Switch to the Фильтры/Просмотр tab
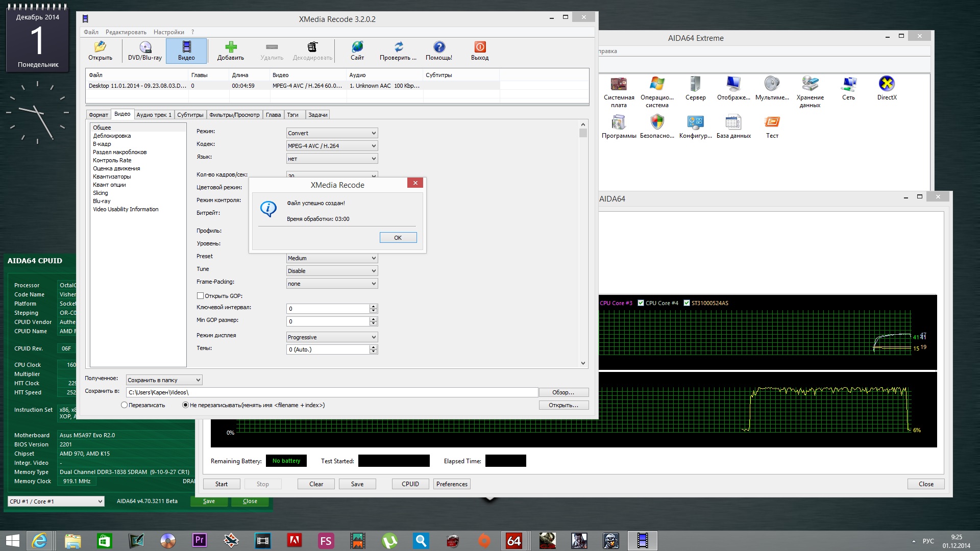 pos(234,115)
